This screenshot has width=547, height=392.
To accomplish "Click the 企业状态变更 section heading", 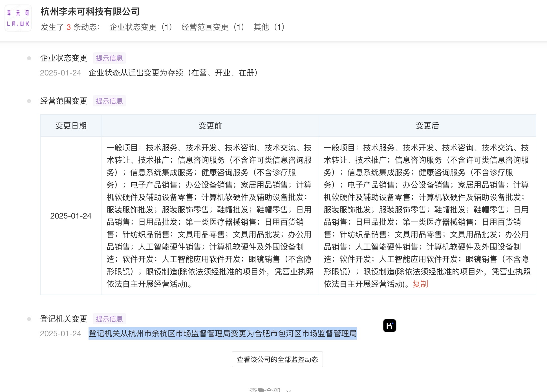I will click(64, 58).
